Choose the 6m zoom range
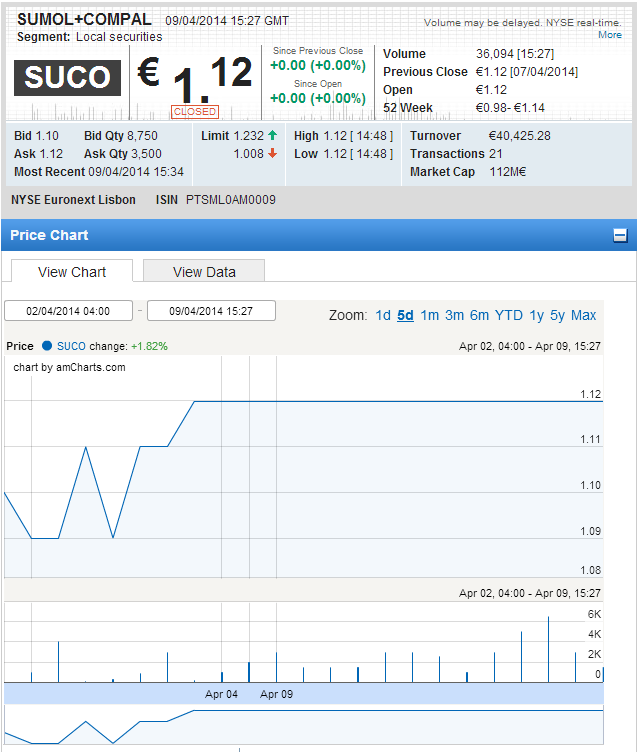This screenshot has width=642, height=752. (479, 315)
